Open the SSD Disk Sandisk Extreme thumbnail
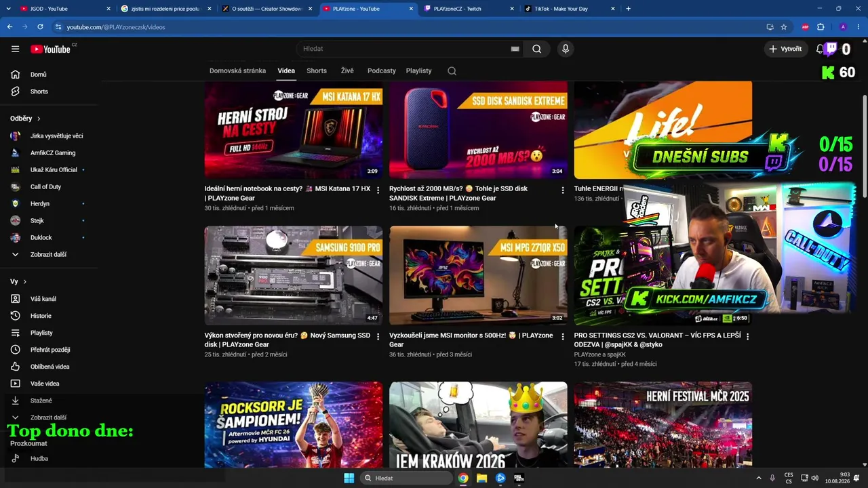Image resolution: width=868 pixels, height=488 pixels. [x=478, y=130]
